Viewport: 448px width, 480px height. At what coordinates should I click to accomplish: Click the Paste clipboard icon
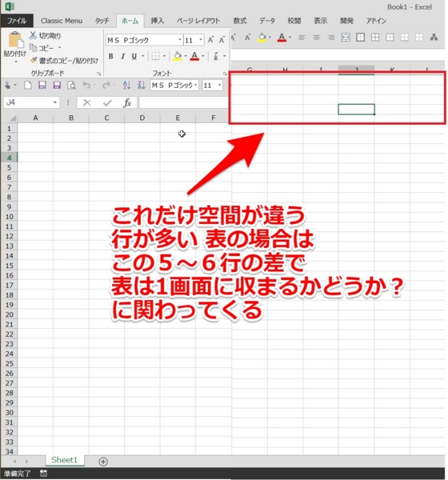pos(15,40)
